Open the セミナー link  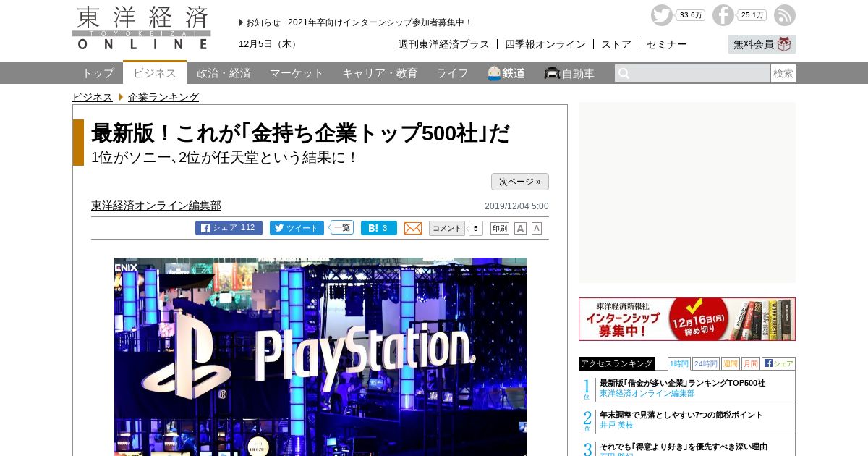coord(667,44)
